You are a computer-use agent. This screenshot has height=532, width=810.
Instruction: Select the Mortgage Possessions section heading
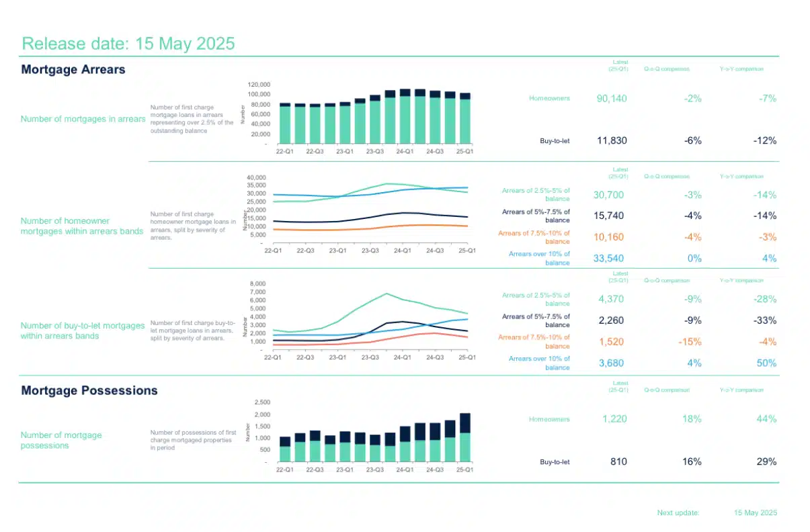89,390
